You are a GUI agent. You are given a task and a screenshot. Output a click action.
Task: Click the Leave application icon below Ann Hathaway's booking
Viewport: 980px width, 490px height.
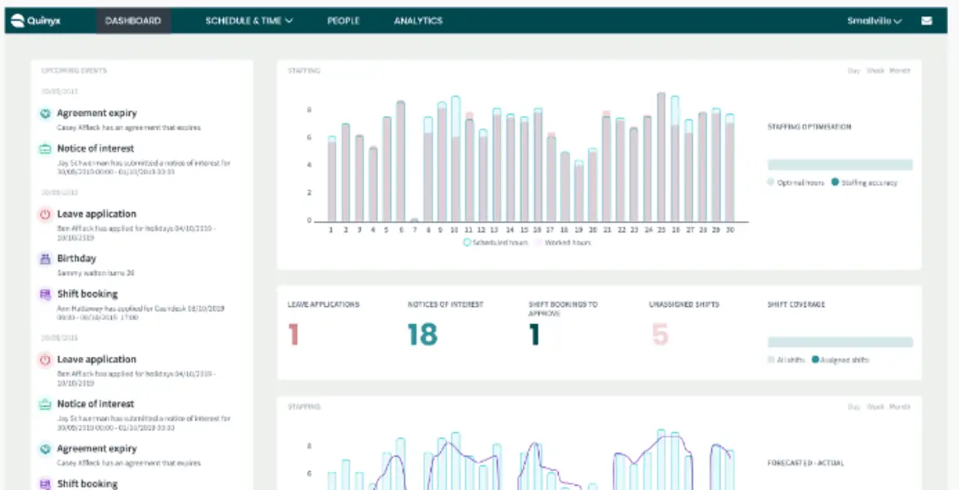pos(46,359)
